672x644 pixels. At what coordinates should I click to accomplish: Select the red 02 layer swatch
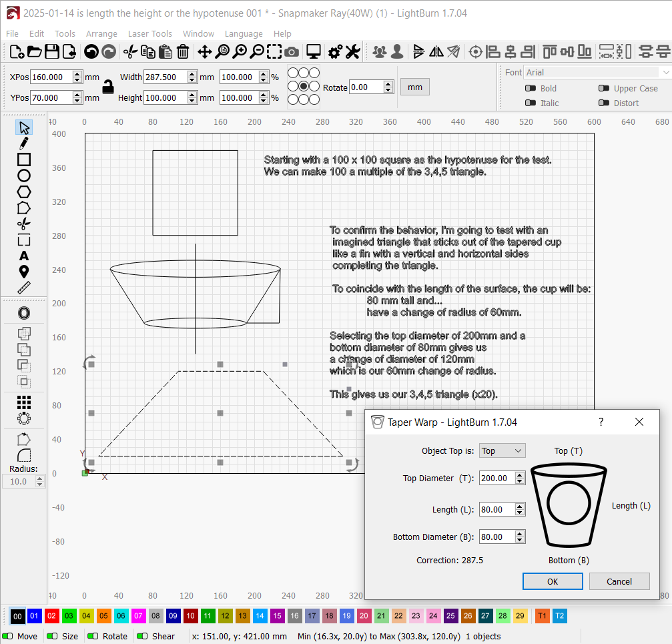[52, 616]
